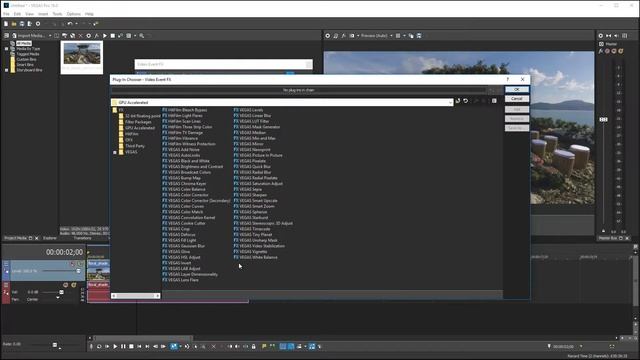Open preview properties gear above video preview
The image size is (640, 360).
(327, 36)
